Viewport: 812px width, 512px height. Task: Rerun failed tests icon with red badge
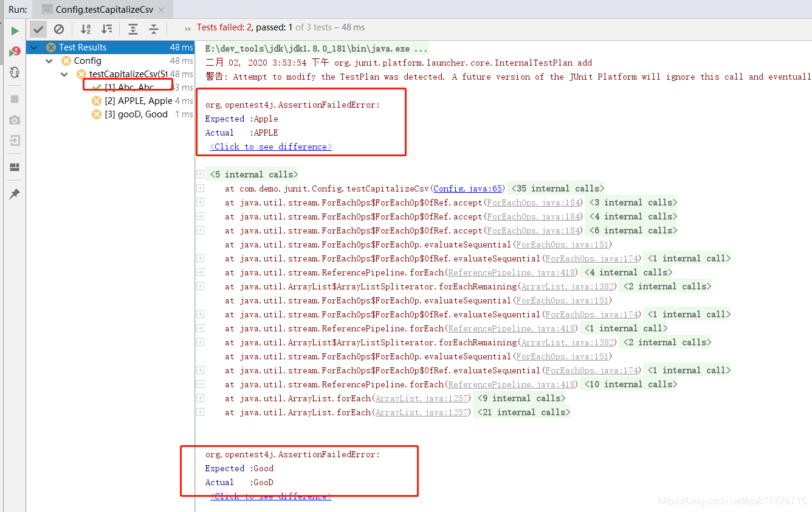tap(15, 52)
